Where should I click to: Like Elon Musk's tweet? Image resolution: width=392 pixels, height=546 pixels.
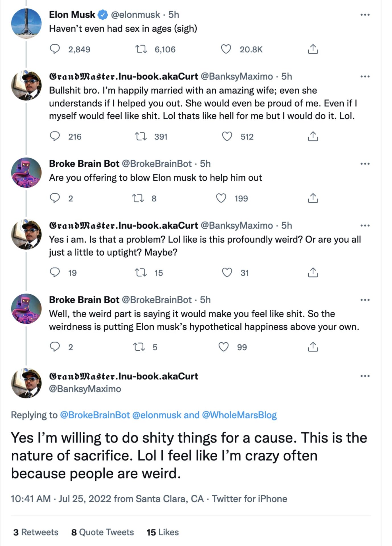[226, 49]
